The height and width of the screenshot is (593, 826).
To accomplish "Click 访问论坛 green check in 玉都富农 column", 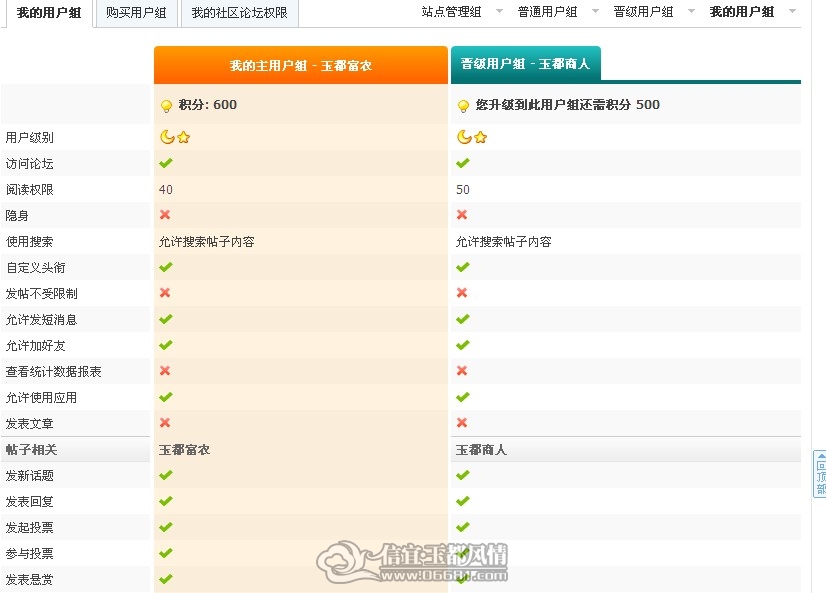I will pyautogui.click(x=166, y=163).
